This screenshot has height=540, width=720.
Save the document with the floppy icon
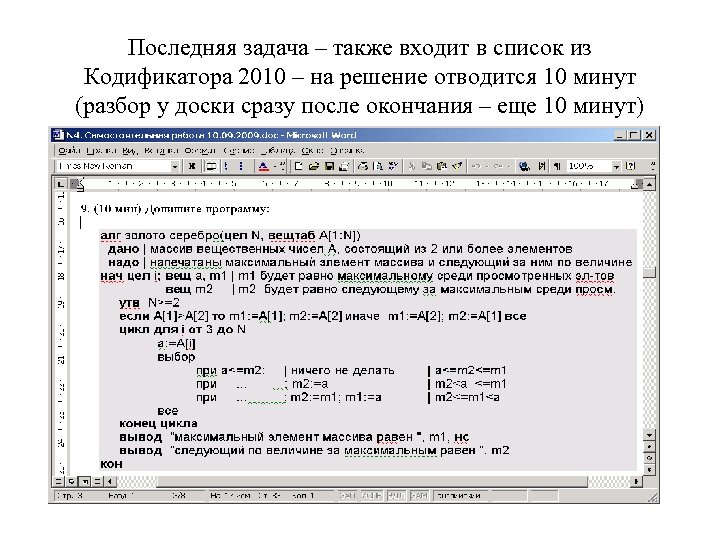coord(329,166)
